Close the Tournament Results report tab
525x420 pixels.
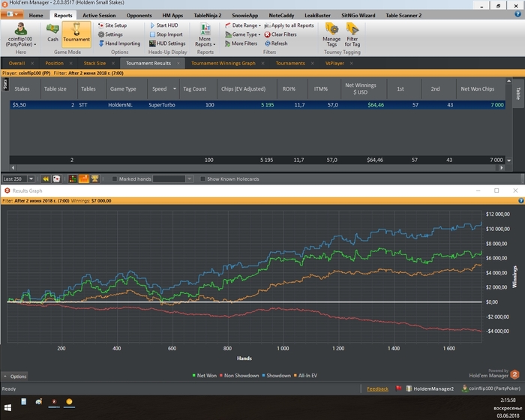pyautogui.click(x=178, y=63)
